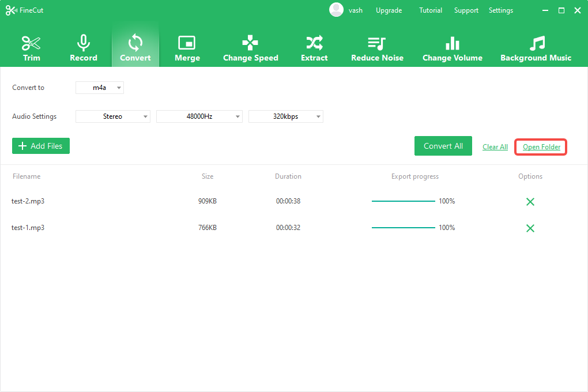
Task: Click the user avatar icon
Action: click(x=336, y=10)
